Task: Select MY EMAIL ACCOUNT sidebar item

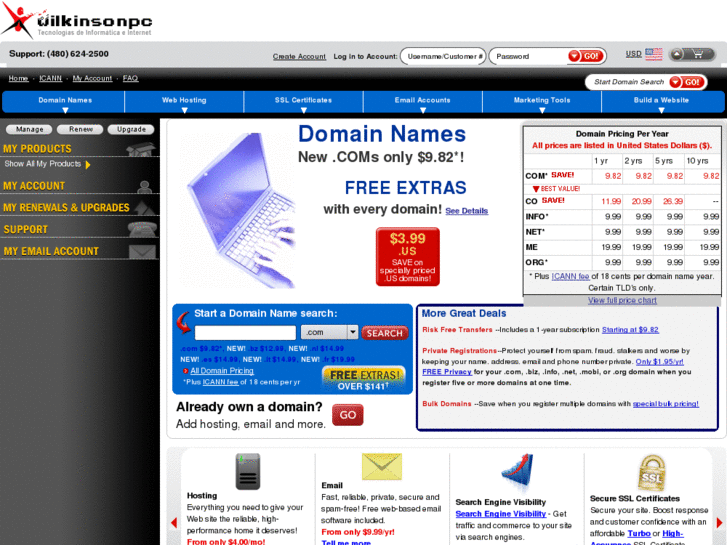Action: click(x=51, y=251)
